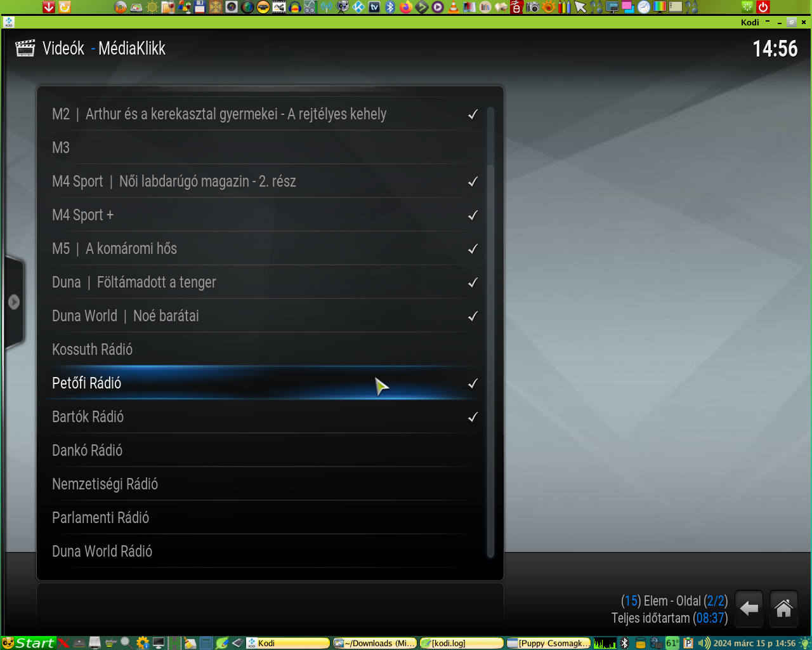812x650 pixels.
Task: Open the taskbar magnifier search icon
Action: coord(126,643)
